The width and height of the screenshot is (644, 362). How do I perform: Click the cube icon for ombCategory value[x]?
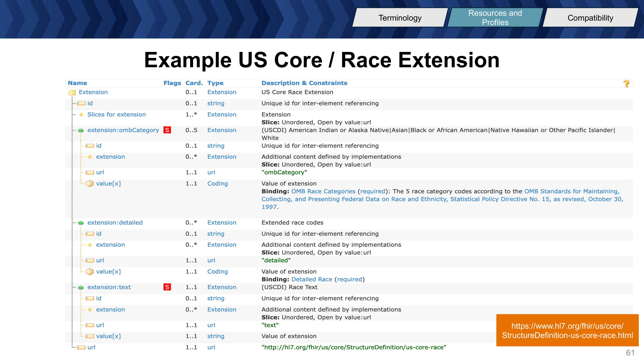pyautogui.click(x=90, y=184)
